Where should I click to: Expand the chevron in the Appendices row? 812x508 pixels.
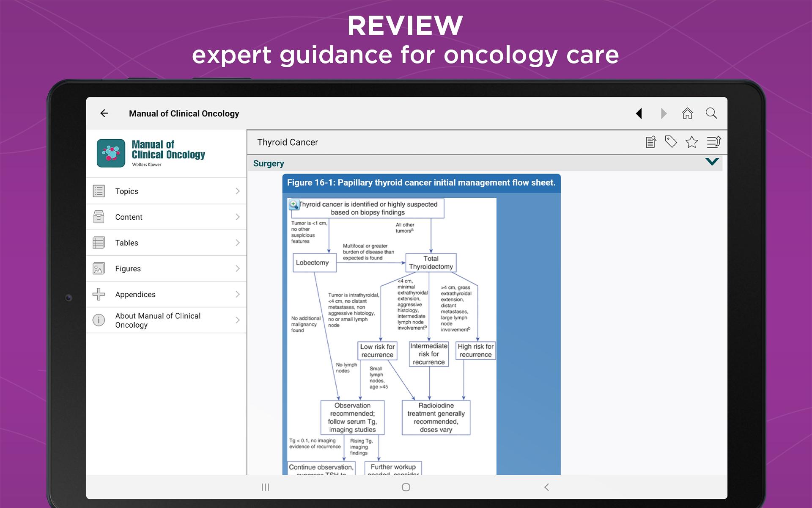238,295
